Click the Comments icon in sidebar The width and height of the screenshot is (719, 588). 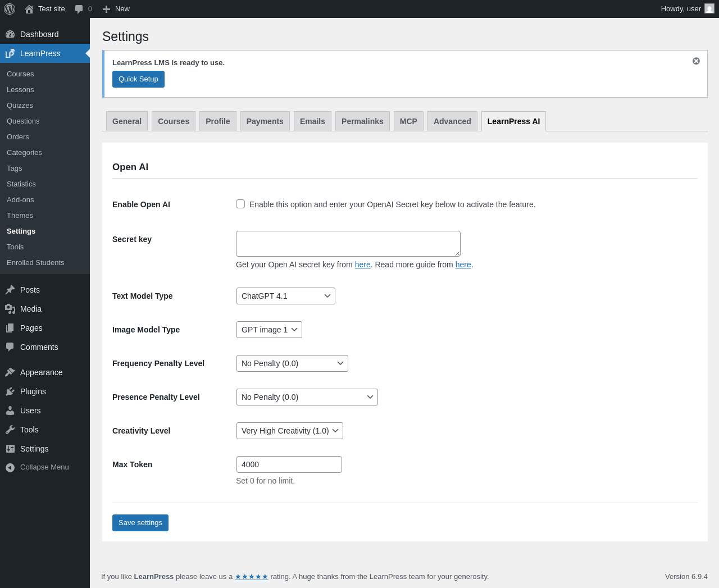click(x=10, y=347)
